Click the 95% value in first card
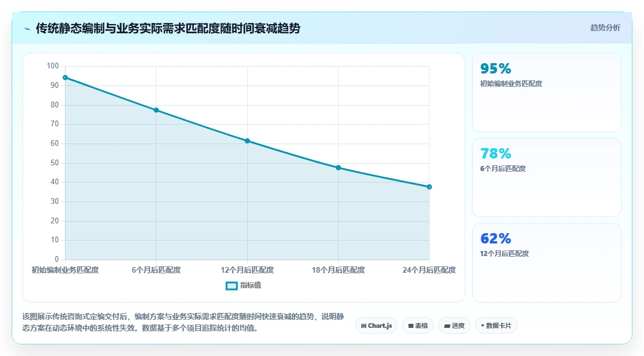This screenshot has height=356, width=644. tap(496, 68)
